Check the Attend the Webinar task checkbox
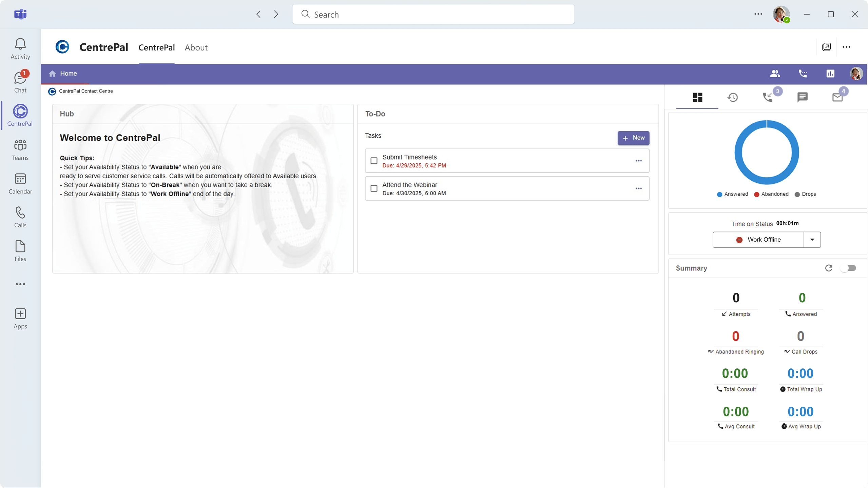This screenshot has height=488, width=868. point(374,189)
